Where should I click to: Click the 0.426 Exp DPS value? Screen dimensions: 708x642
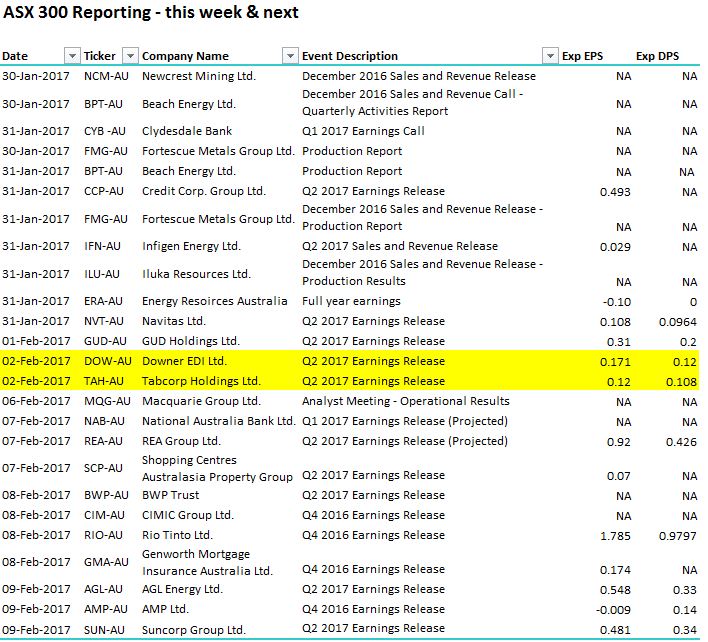(x=681, y=442)
